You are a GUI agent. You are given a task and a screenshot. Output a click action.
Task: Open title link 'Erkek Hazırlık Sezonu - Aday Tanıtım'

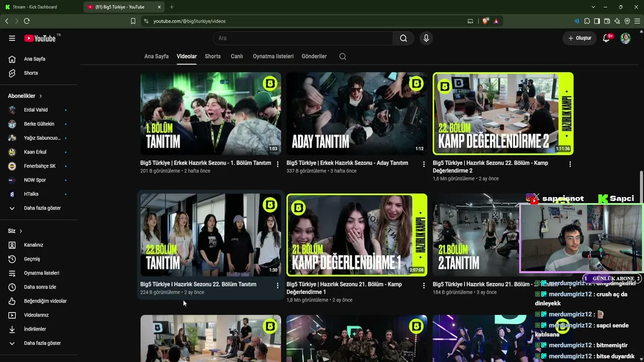click(347, 163)
